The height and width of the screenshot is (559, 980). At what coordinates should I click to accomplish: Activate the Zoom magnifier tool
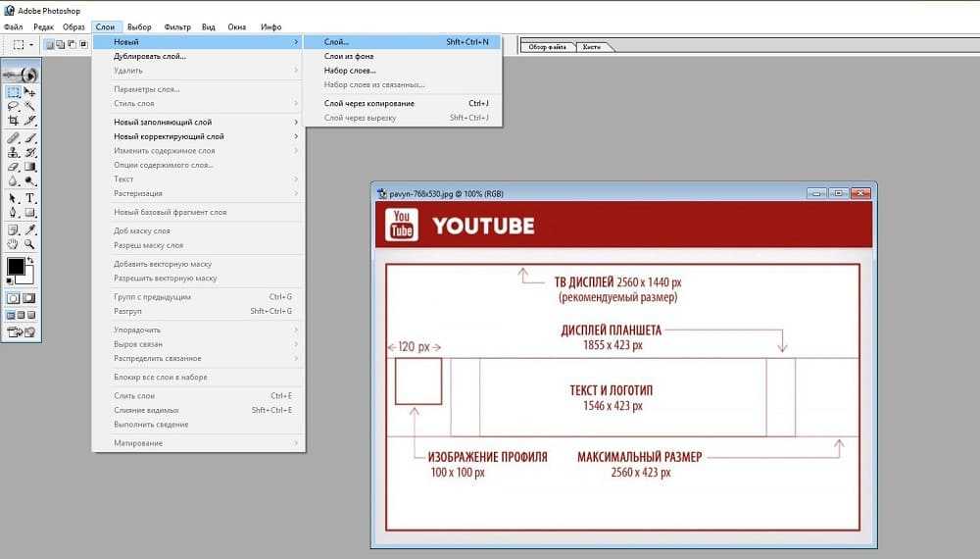tap(30, 243)
